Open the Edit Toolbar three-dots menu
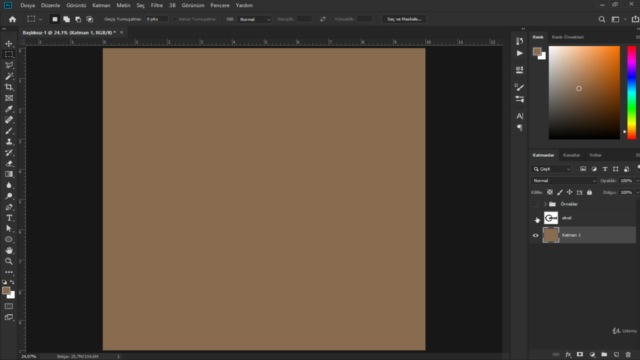This screenshot has height=360, width=640. (9, 272)
